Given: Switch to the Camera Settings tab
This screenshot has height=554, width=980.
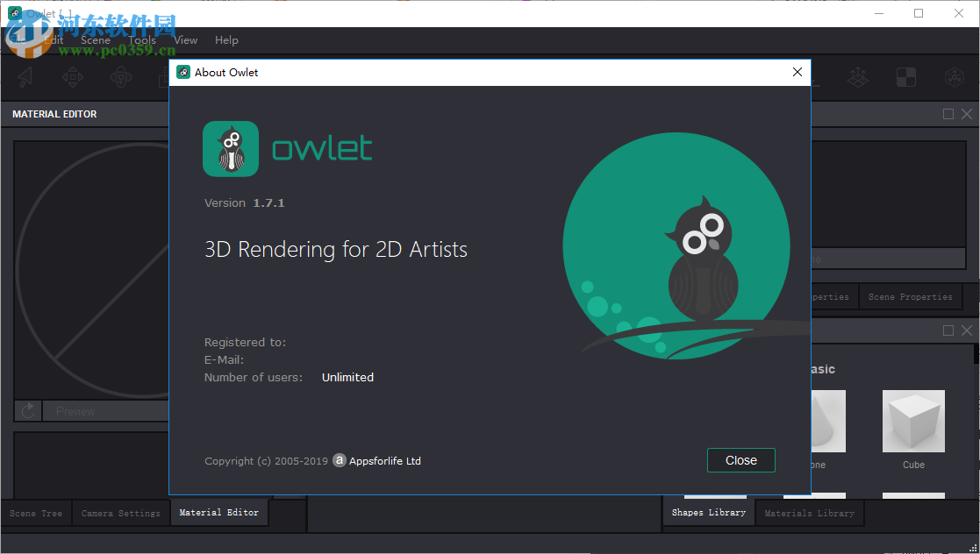Looking at the screenshot, I should click(120, 513).
